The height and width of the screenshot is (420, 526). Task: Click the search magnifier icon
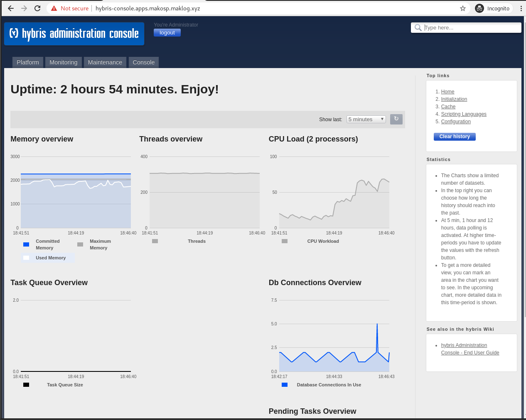tap(418, 28)
